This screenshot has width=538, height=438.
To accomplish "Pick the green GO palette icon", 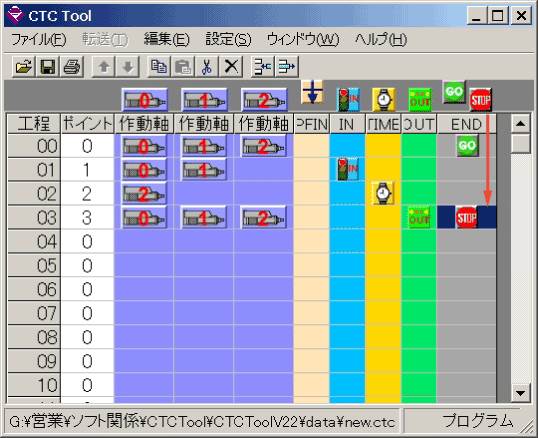I will pyautogui.click(x=454, y=92).
